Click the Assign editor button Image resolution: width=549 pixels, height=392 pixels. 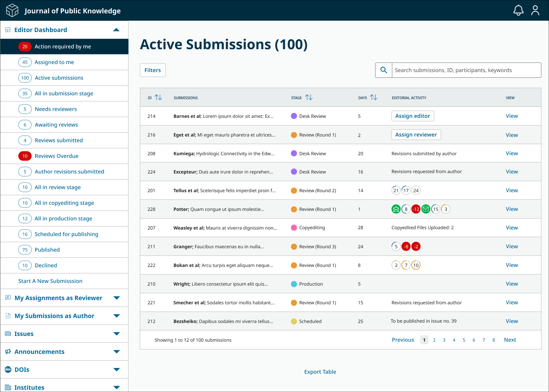tap(413, 116)
